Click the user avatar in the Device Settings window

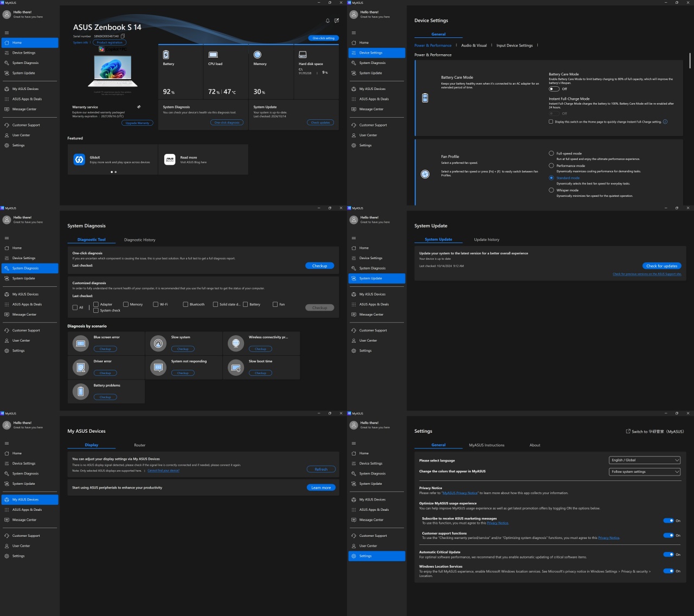pyautogui.click(x=354, y=15)
